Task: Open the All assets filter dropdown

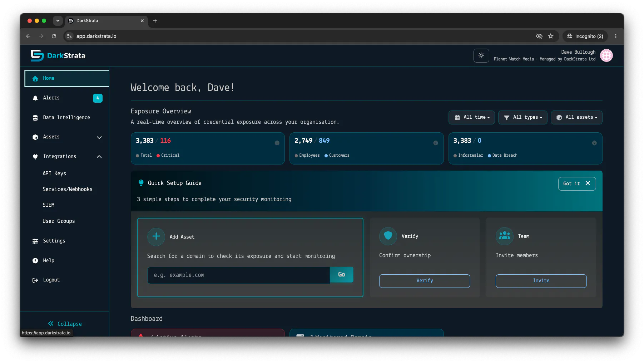Action: 576,117
